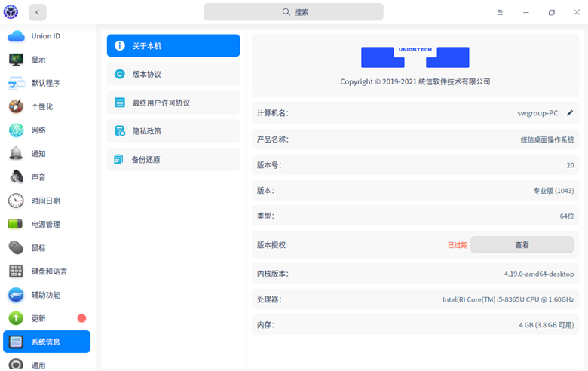Click the copyright 2019-2021 text
588x371 pixels.
(415, 81)
